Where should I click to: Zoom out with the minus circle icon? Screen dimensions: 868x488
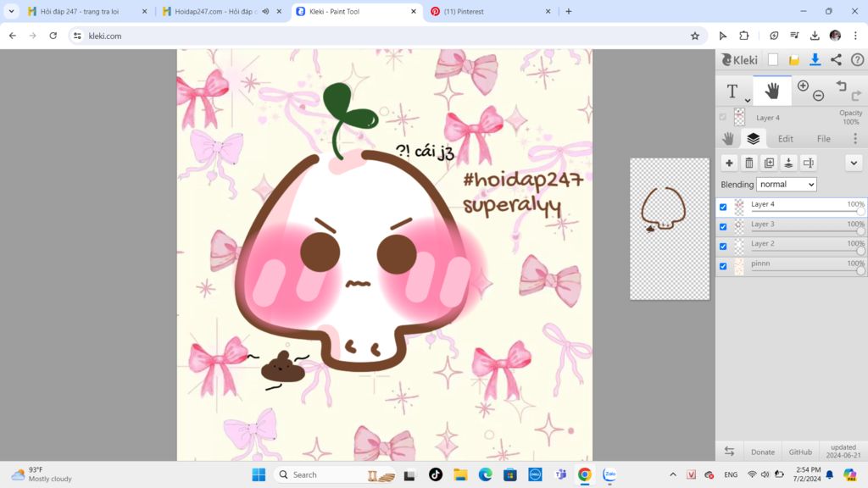(x=818, y=97)
